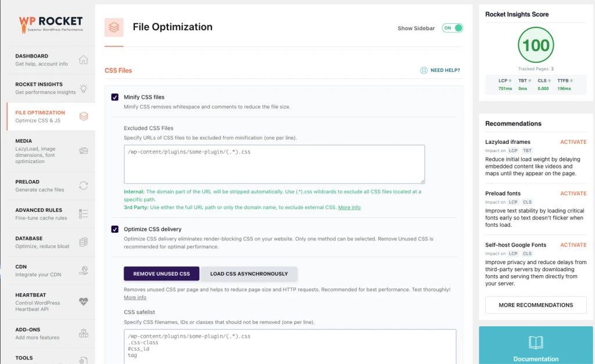Viewport: 595px width, 364px height.
Task: Open the Media menu section
Action: point(51,151)
